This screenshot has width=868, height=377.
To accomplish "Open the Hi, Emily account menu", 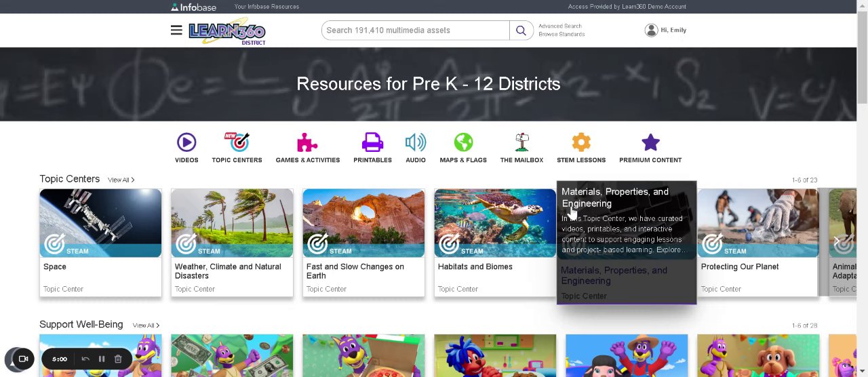I will coord(666,30).
